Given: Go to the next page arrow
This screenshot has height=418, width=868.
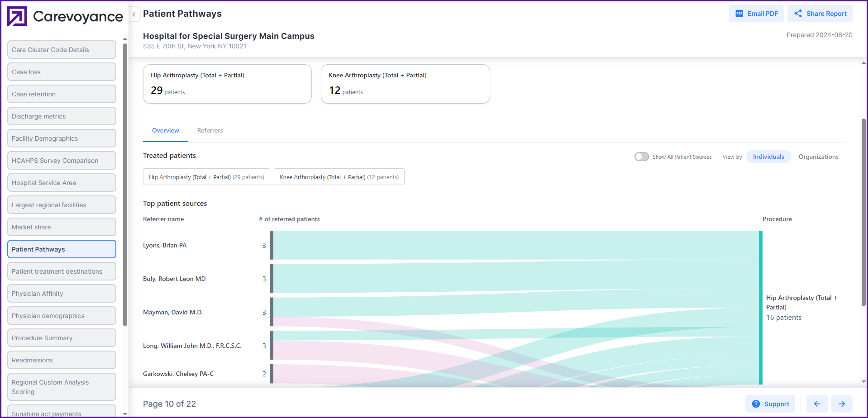Looking at the screenshot, I should click(842, 404).
